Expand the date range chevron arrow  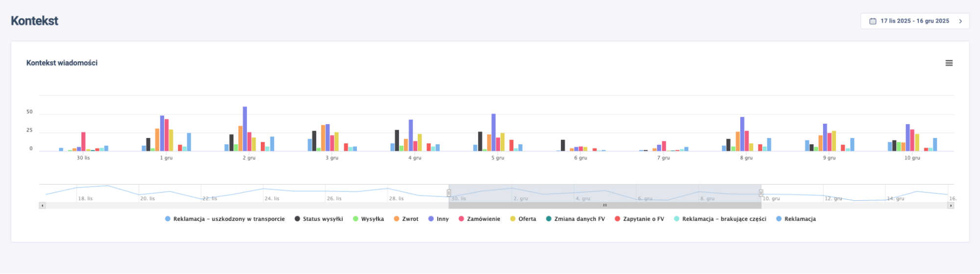960,21
